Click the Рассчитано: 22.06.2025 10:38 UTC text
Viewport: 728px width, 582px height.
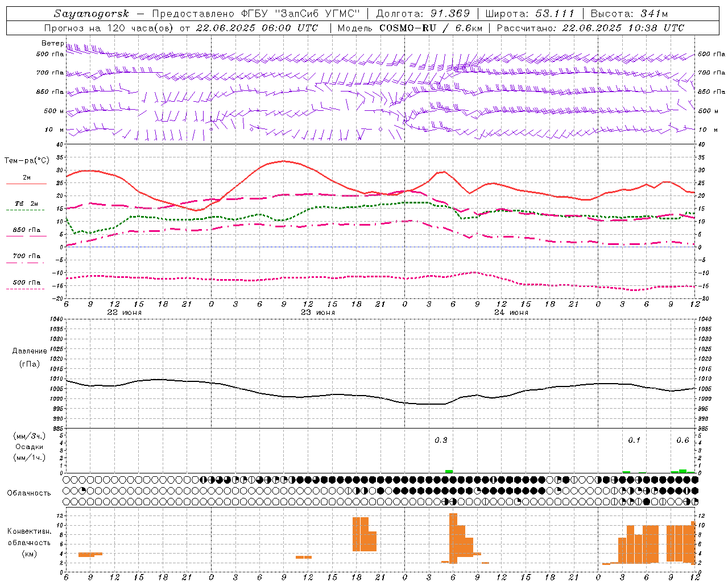tap(590, 28)
